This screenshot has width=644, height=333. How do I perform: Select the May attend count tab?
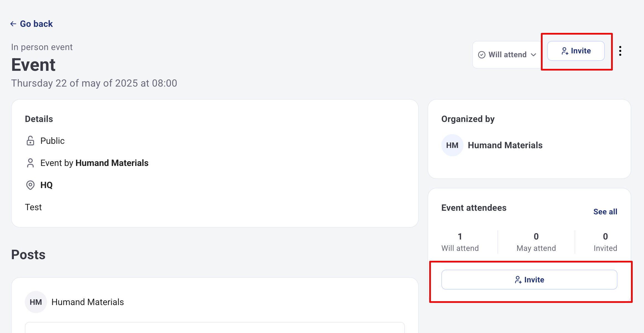click(x=536, y=242)
